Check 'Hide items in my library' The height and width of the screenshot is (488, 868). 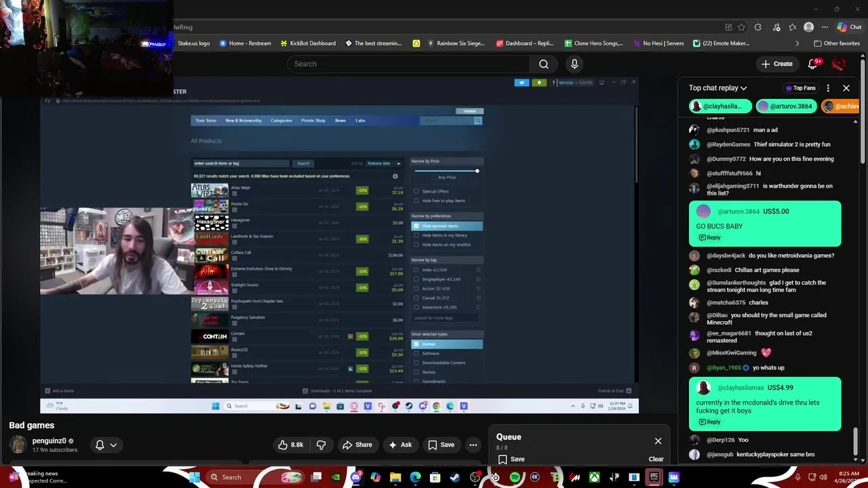[x=416, y=235]
